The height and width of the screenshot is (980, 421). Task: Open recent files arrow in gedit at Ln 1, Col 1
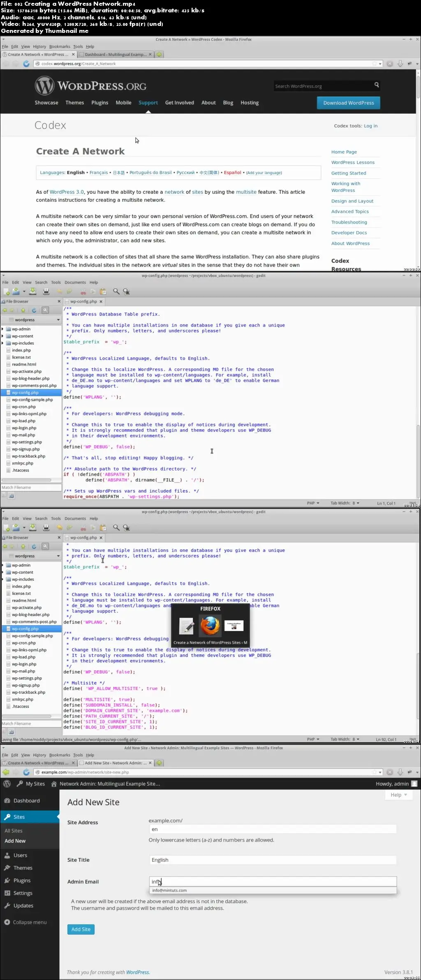click(x=24, y=292)
